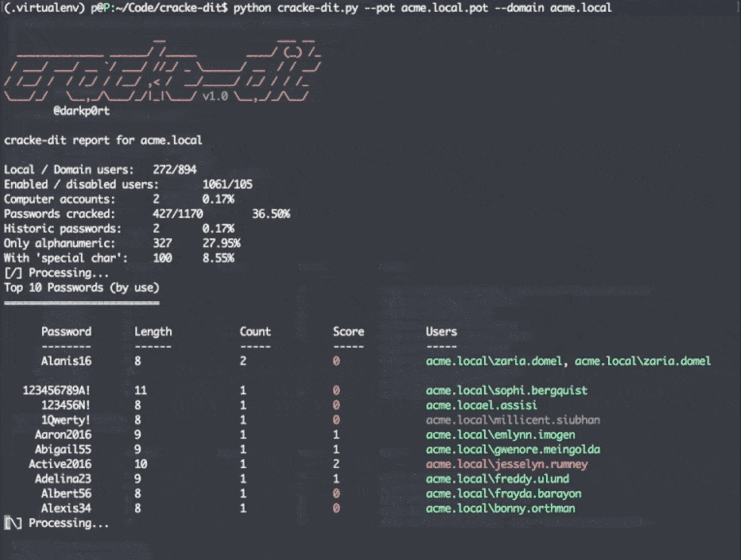Select the password 123456N!

tap(66, 405)
